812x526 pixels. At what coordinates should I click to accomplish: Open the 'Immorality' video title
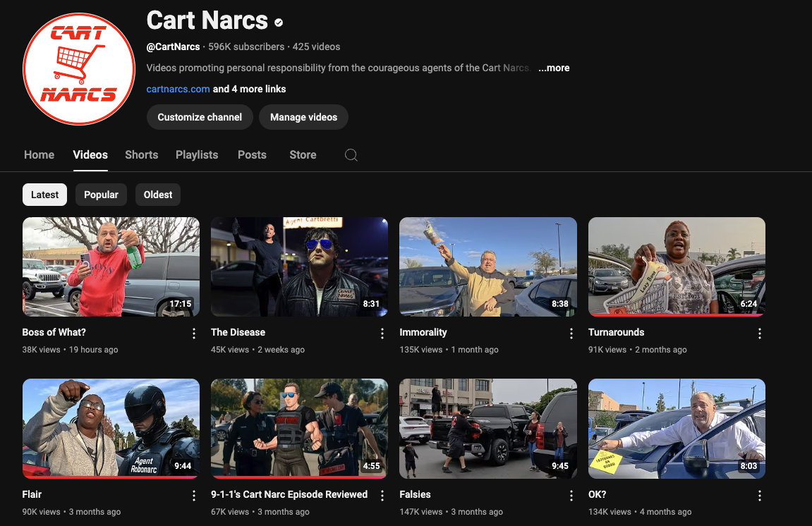423,332
